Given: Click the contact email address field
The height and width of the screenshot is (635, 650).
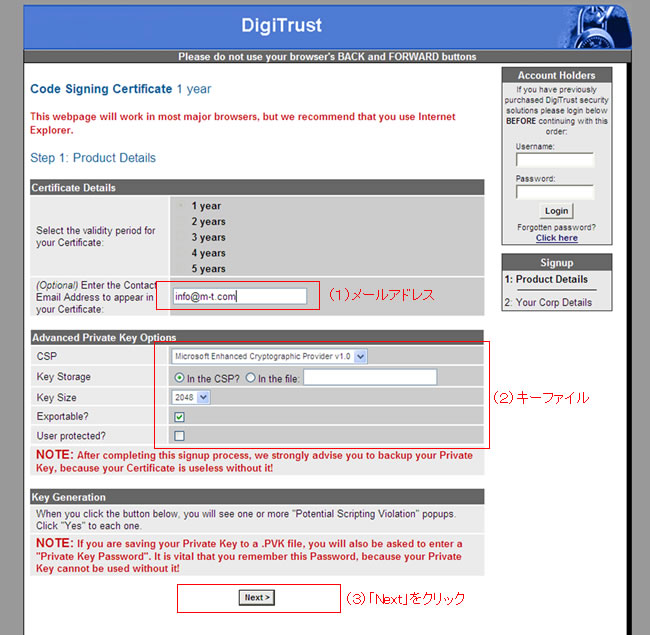Looking at the screenshot, I should (240, 296).
